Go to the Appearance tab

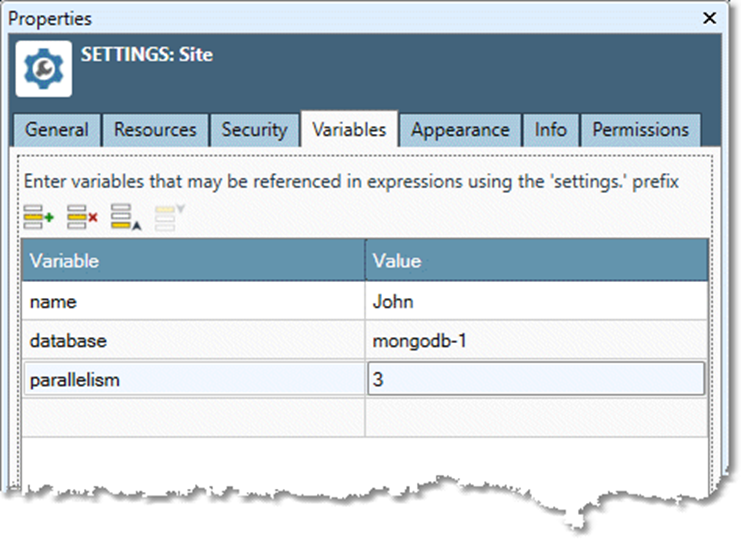click(x=460, y=130)
